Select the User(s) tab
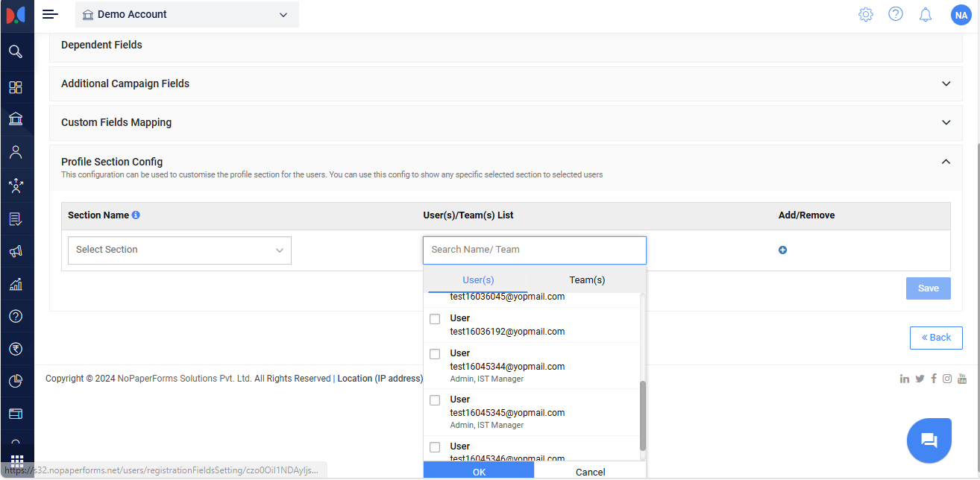980x480 pixels. coord(478,280)
